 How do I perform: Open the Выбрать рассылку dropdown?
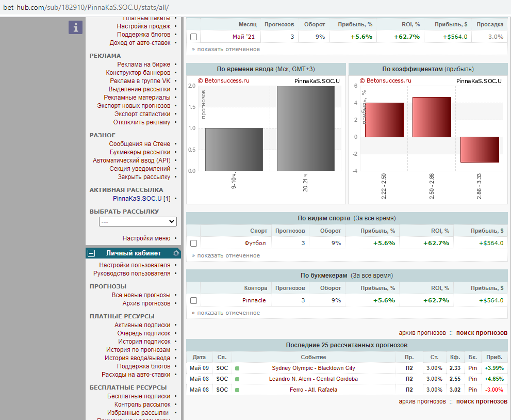tap(138, 222)
